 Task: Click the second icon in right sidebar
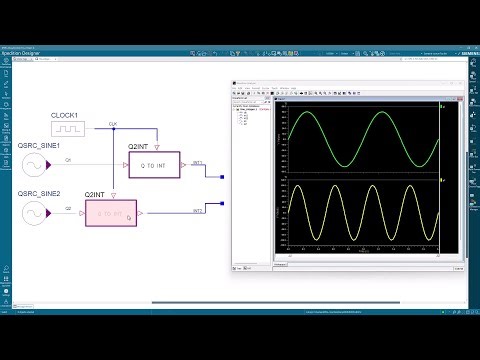(x=473, y=76)
